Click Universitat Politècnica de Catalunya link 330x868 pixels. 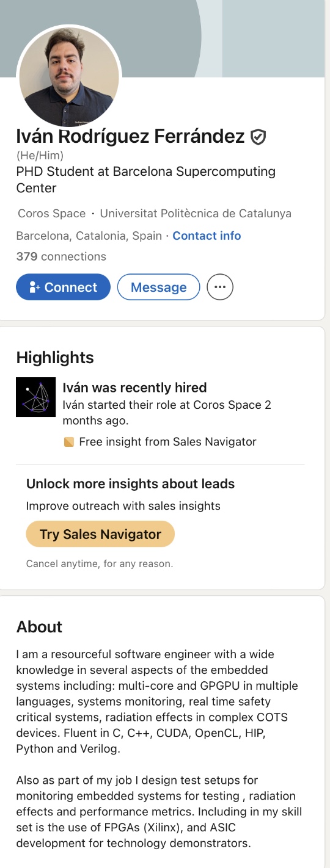[x=196, y=214]
